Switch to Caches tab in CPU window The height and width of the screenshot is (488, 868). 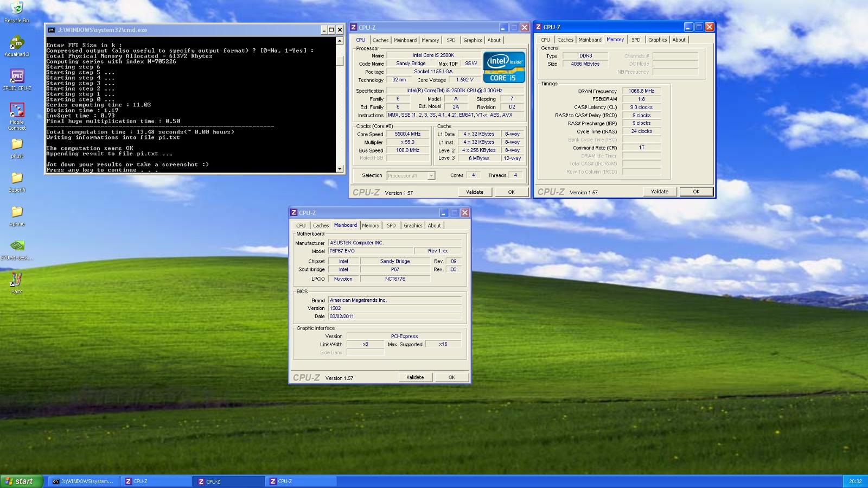coord(380,40)
